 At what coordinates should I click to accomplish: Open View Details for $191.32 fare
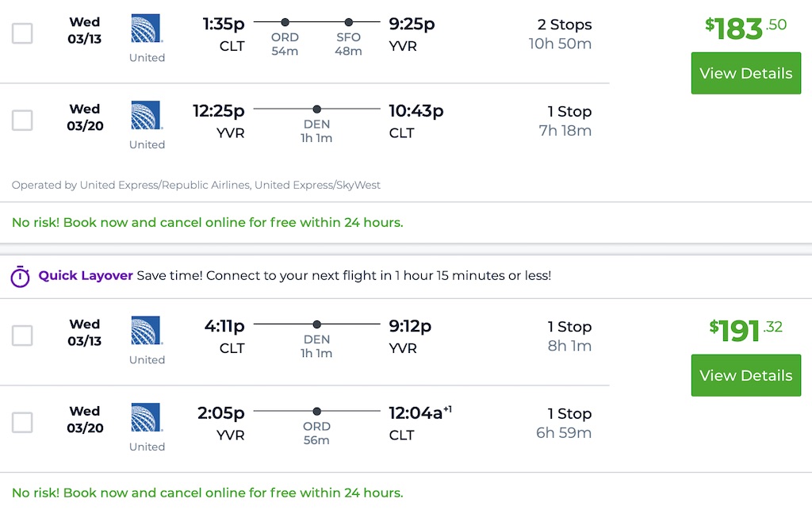745,375
